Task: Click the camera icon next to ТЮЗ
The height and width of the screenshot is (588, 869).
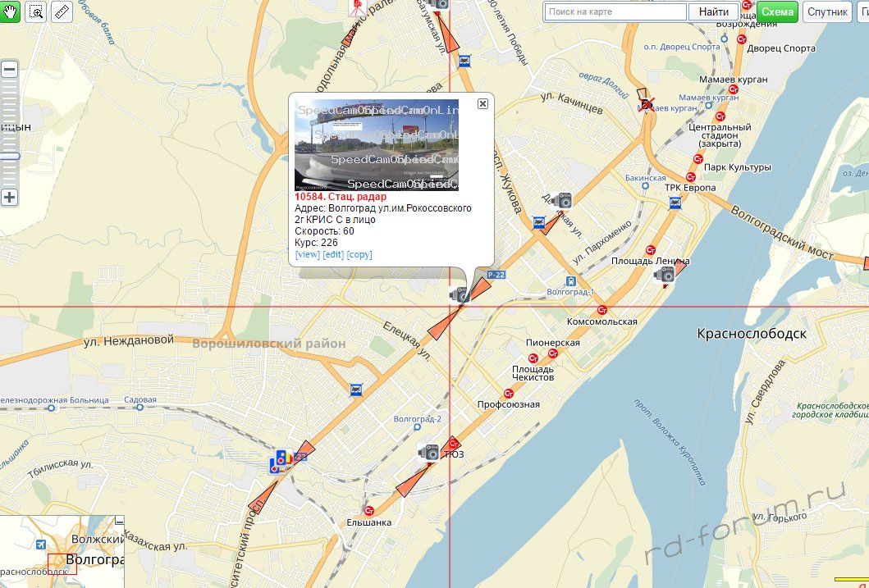Action: [x=428, y=453]
